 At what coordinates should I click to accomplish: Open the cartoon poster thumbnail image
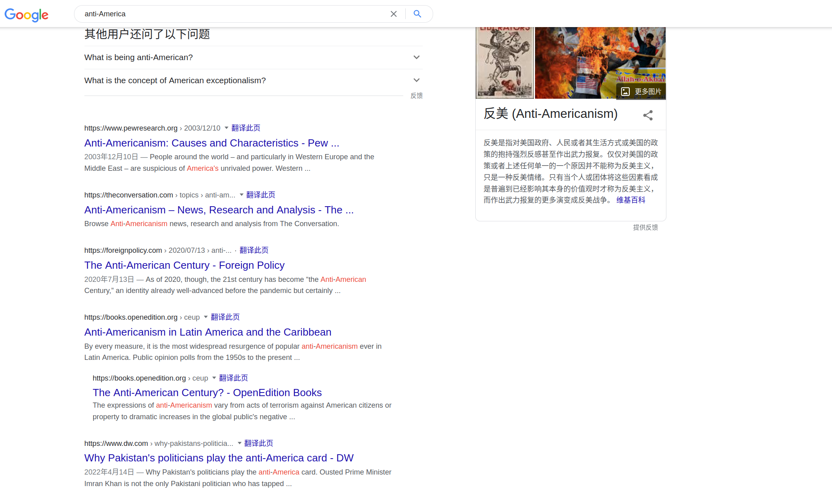(x=505, y=63)
